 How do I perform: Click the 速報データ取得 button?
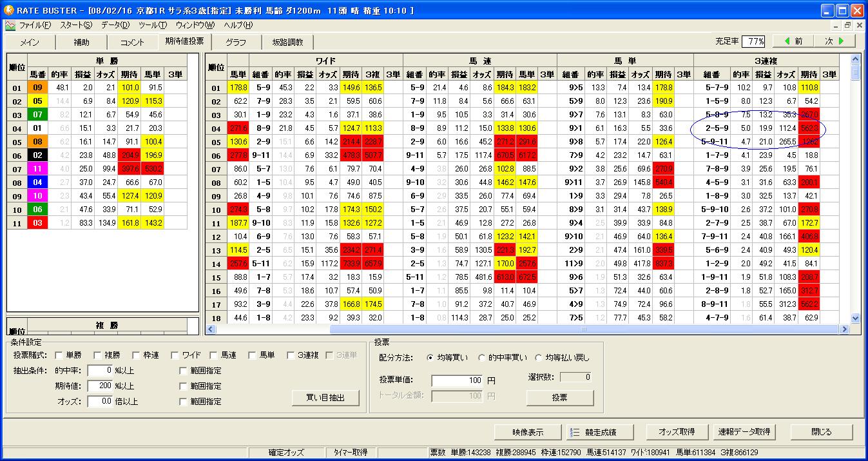744,432
